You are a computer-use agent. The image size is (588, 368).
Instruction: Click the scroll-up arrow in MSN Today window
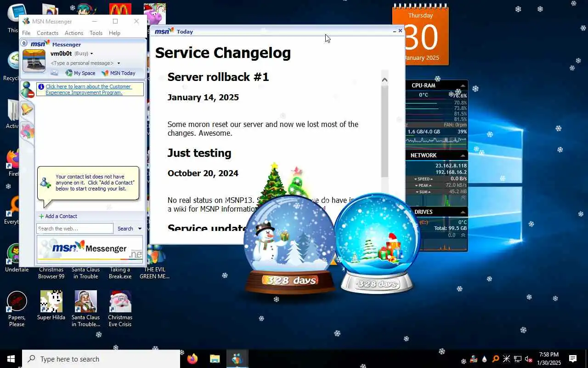point(385,80)
